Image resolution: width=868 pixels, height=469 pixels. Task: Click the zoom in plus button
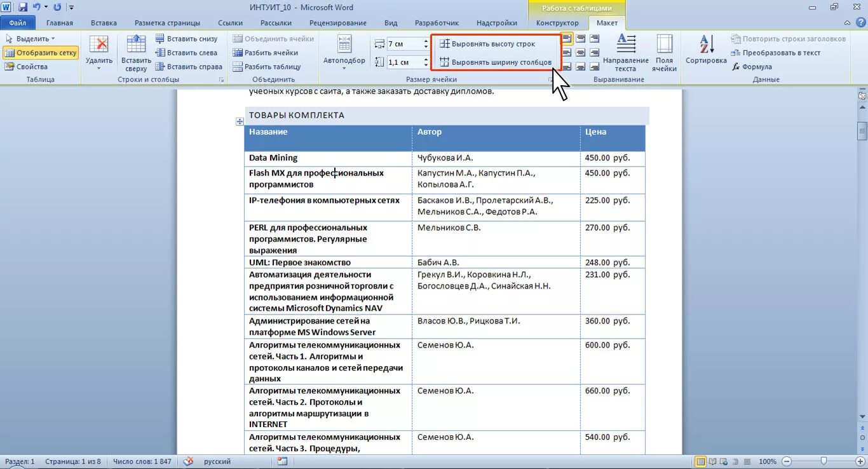point(860,461)
